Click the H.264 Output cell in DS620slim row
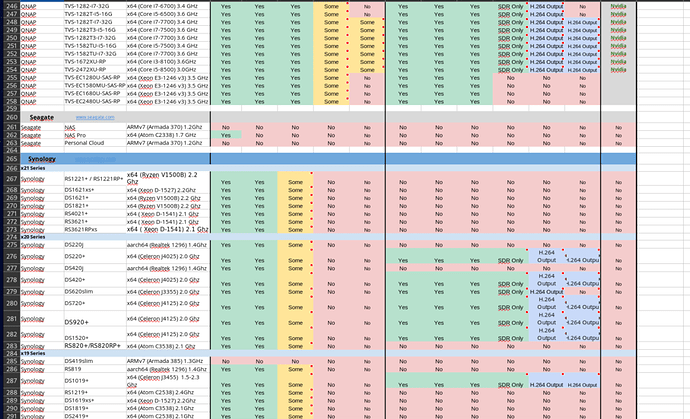 [x=546, y=292]
